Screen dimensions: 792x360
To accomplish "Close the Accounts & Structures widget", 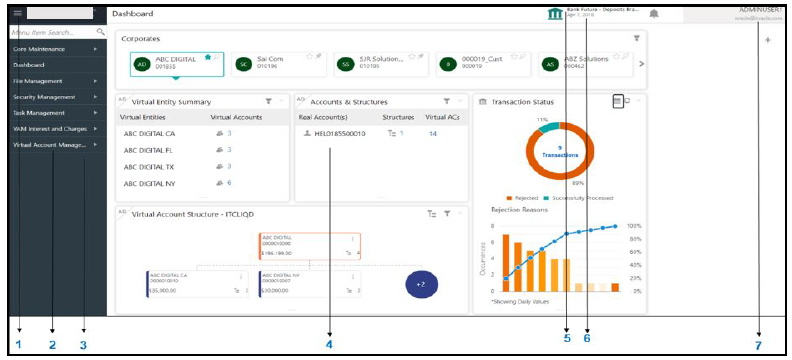I will 460,101.
